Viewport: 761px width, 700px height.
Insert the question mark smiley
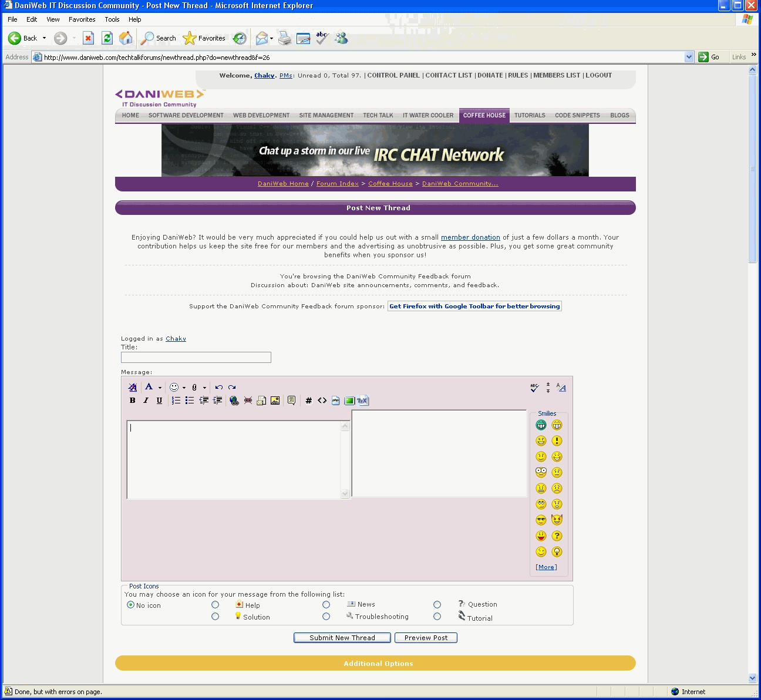point(557,536)
